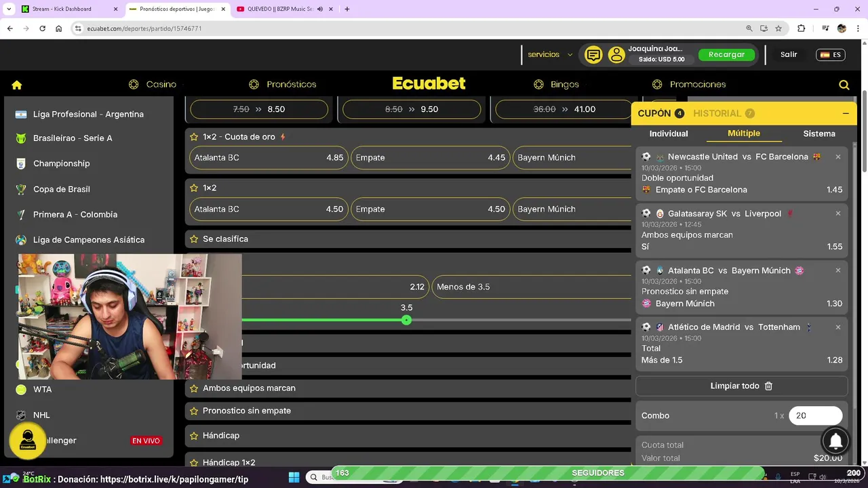Expand the Pronostico sin empate market
The height and width of the screenshot is (488, 868).
[x=408, y=411]
